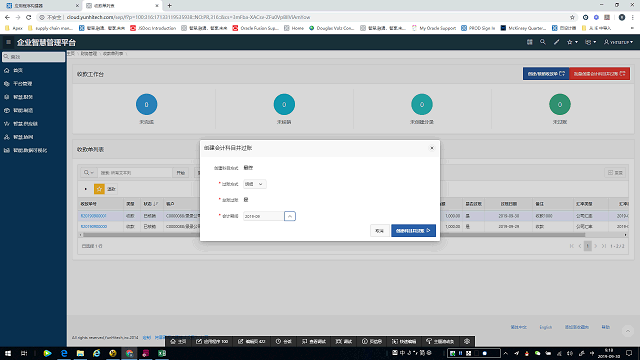640x360 pixels.
Task: Open the Apex bookmark
Action: 14,28
